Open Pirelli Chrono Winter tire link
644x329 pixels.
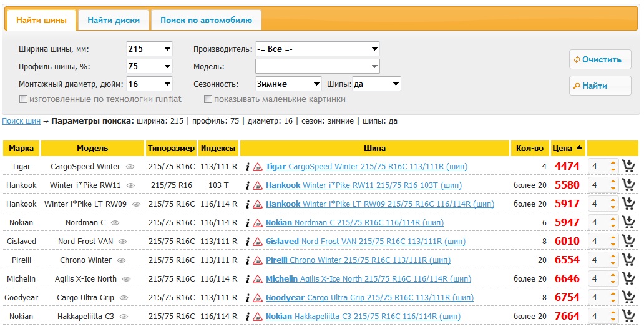[358, 260]
